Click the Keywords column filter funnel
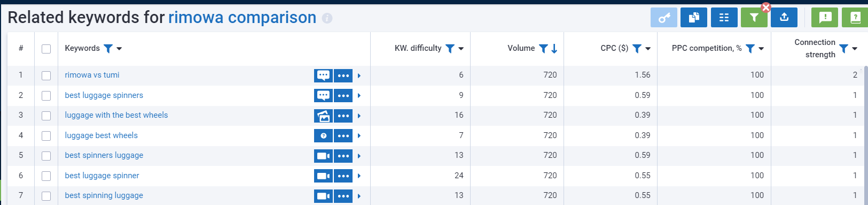The height and width of the screenshot is (205, 868). click(108, 49)
